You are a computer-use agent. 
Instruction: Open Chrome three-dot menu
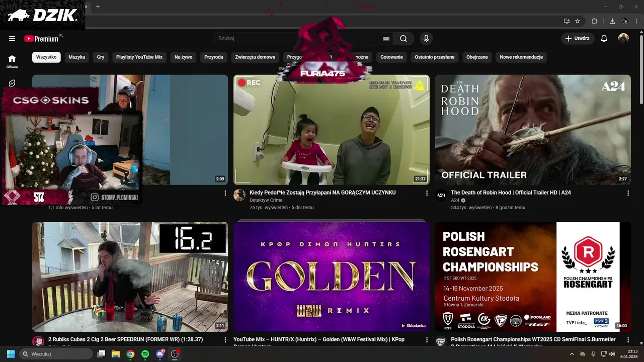point(636,21)
